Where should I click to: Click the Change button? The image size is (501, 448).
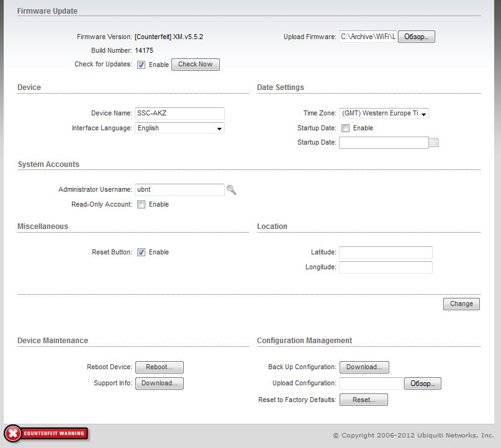click(461, 303)
